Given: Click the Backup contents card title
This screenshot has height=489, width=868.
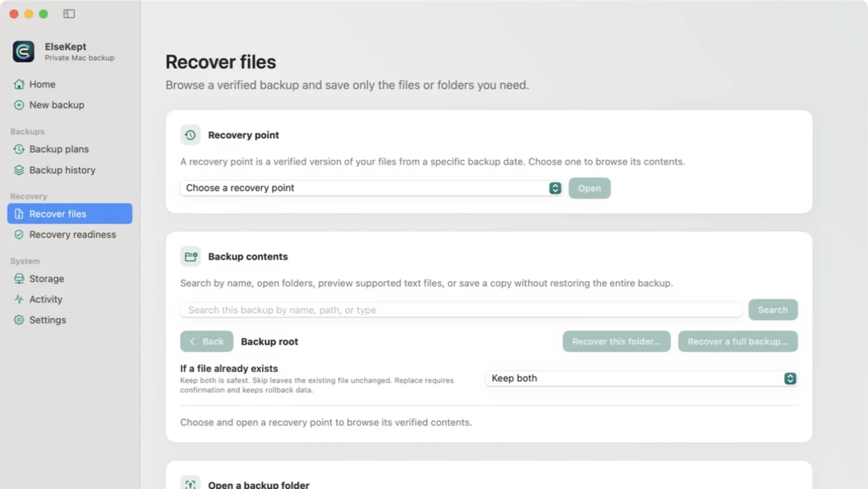Looking at the screenshot, I should pos(248,257).
